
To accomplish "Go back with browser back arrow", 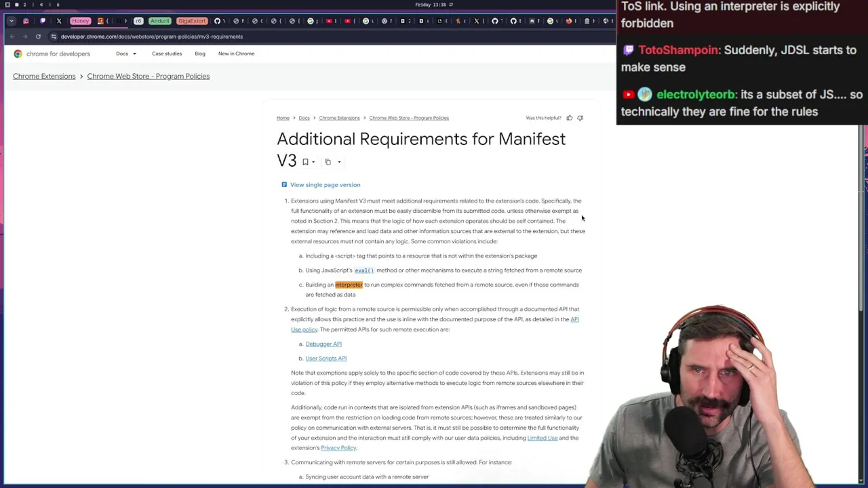I will pos(12,37).
